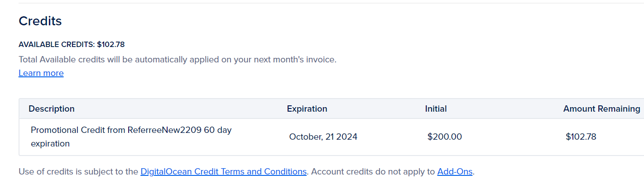Open DigitalOcean Credit Terms and Conditions link

pos(223,172)
